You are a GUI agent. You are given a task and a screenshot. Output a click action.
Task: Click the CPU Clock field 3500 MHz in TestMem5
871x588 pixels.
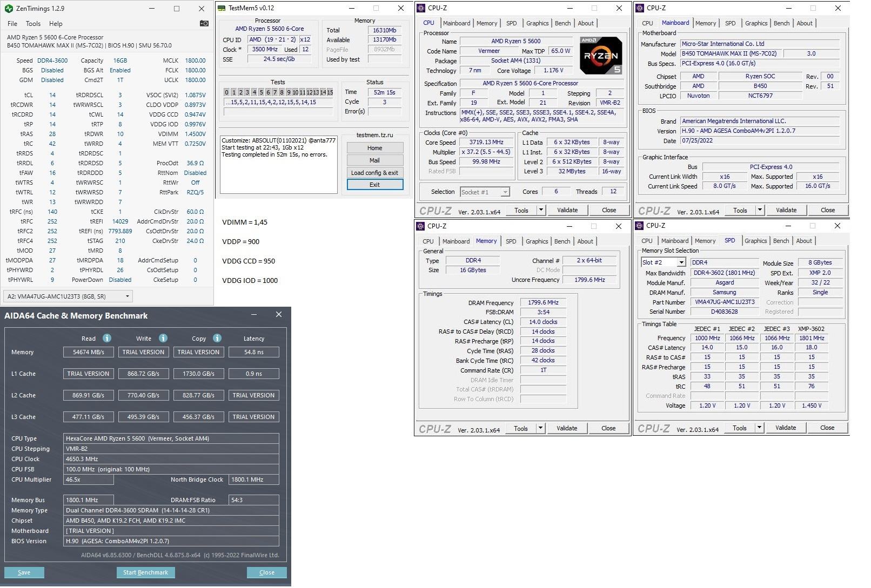(x=265, y=49)
